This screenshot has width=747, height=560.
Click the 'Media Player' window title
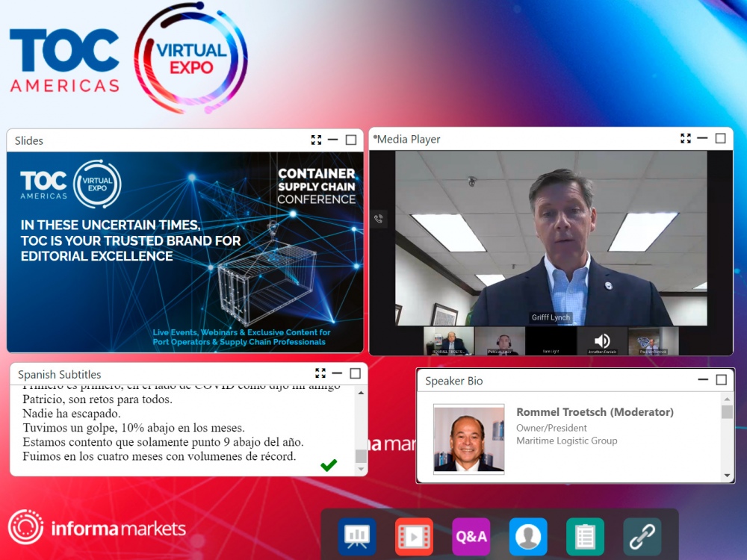point(409,139)
